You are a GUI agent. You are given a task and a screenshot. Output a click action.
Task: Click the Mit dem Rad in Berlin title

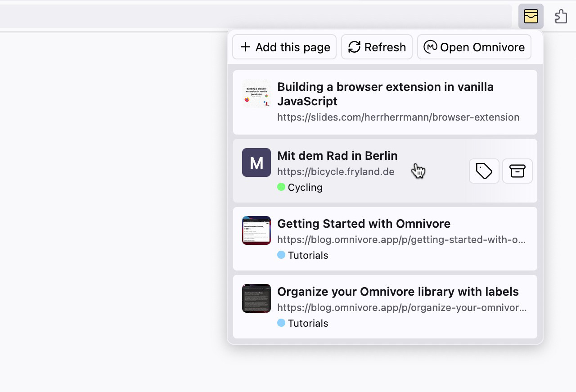pos(337,156)
